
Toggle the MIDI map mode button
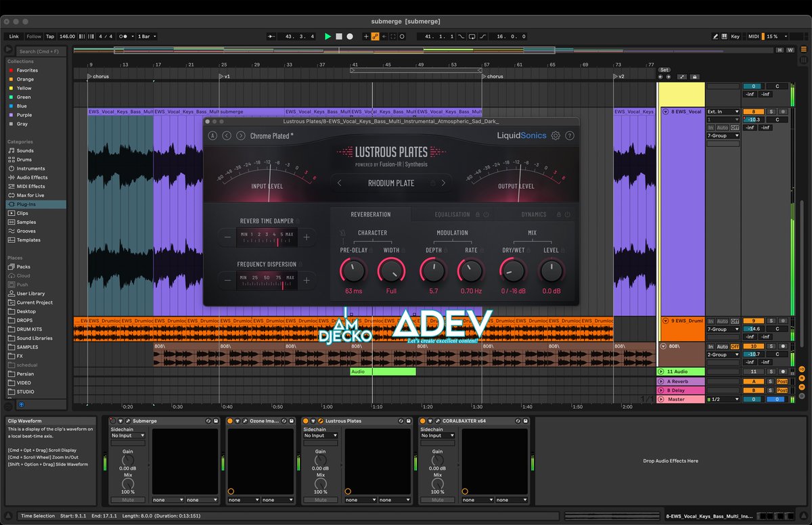tap(754, 37)
